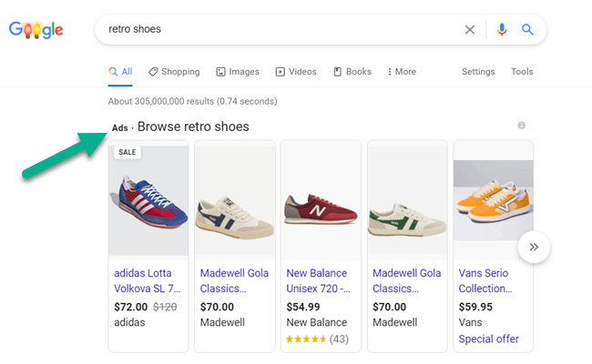Viewport: 592px width, 364px height.
Task: Click the About 305,000,000 results text
Action: click(x=192, y=102)
